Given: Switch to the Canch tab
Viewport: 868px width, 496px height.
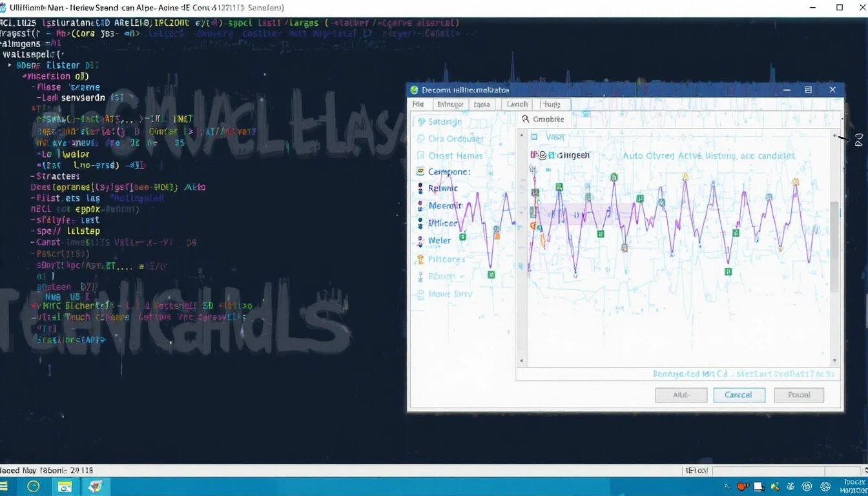Looking at the screenshot, I should pos(517,104).
